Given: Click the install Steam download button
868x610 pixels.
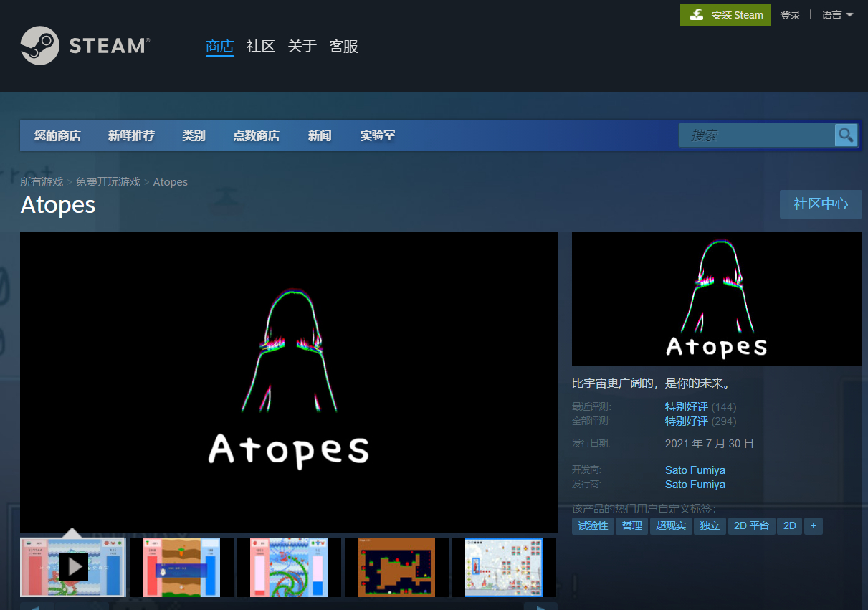Looking at the screenshot, I should pos(725,15).
